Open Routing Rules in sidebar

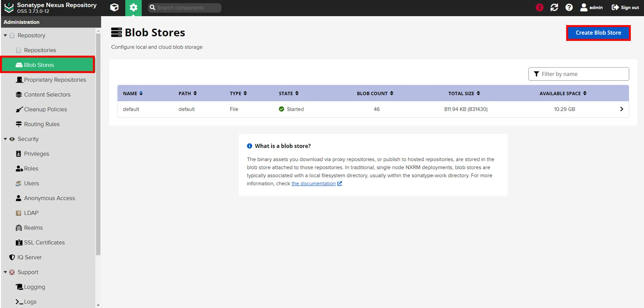coord(42,124)
